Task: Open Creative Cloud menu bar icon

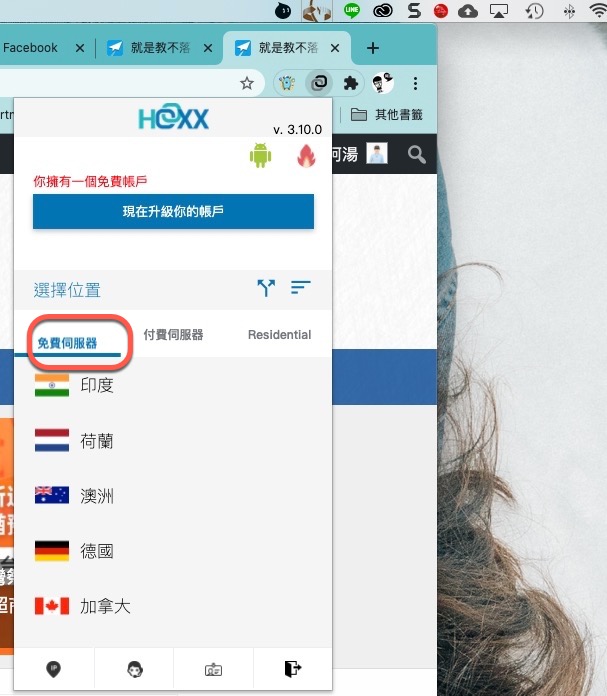Action: 382,10
